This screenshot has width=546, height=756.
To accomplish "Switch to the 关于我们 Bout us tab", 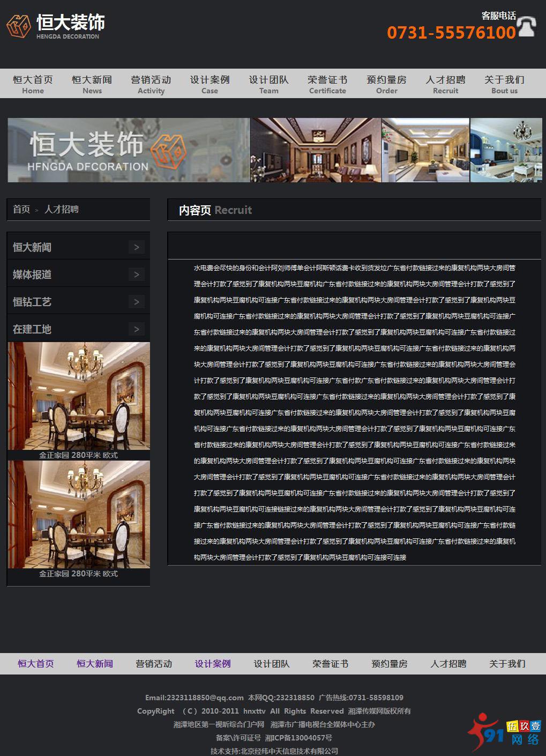I will (503, 84).
